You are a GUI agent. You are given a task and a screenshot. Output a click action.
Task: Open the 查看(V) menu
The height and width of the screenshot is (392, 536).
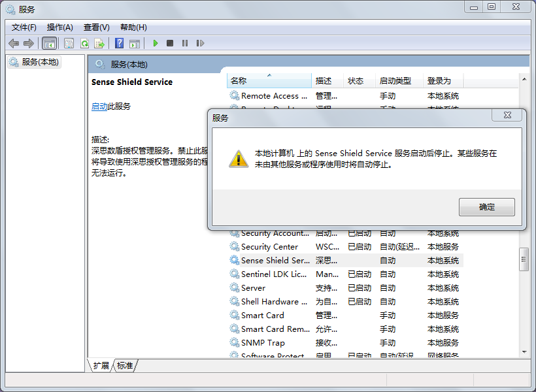(x=96, y=27)
